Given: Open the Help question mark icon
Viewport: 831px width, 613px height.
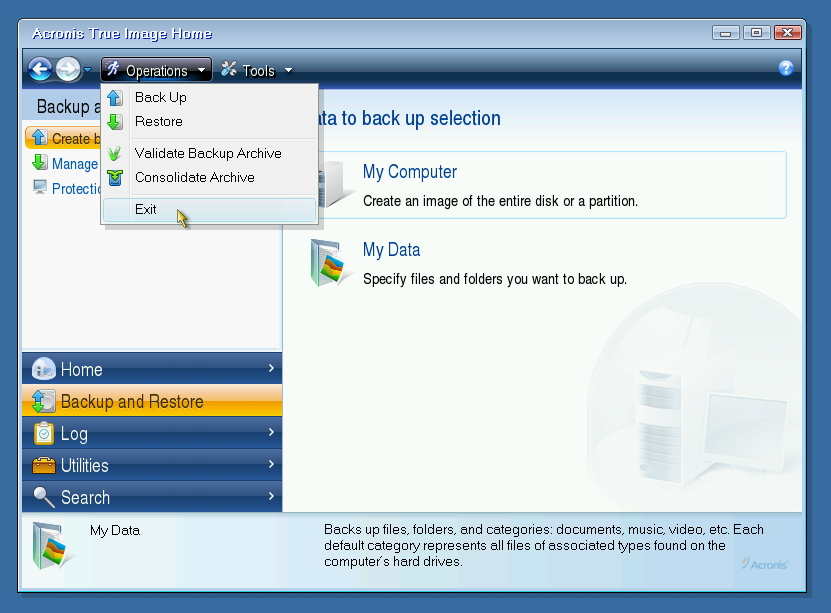Looking at the screenshot, I should [x=786, y=68].
